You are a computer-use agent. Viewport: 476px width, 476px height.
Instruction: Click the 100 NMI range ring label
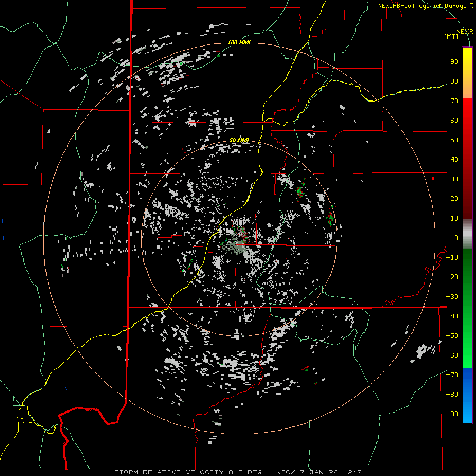[239, 42]
